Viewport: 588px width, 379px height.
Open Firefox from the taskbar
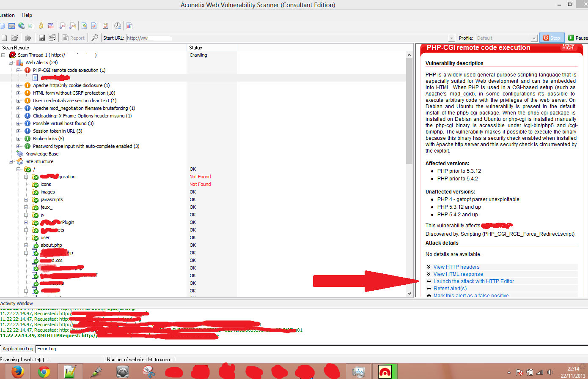tap(17, 372)
